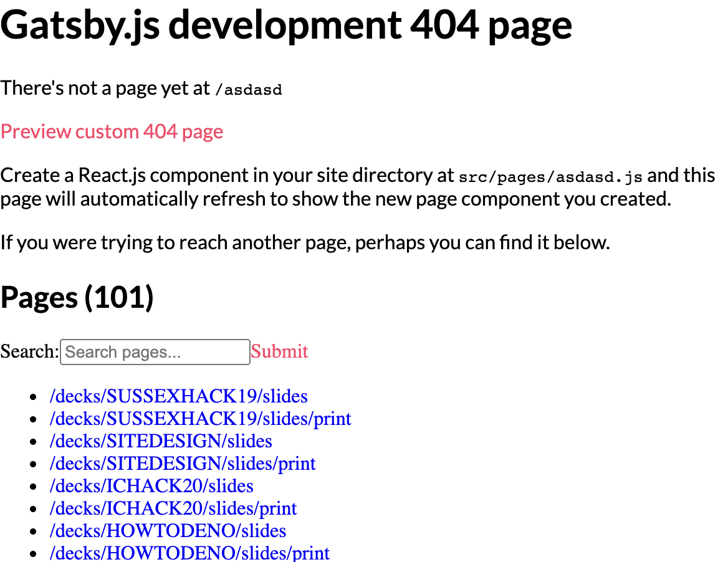Open the /decks/HOWTODENO/slides link

click(167, 531)
